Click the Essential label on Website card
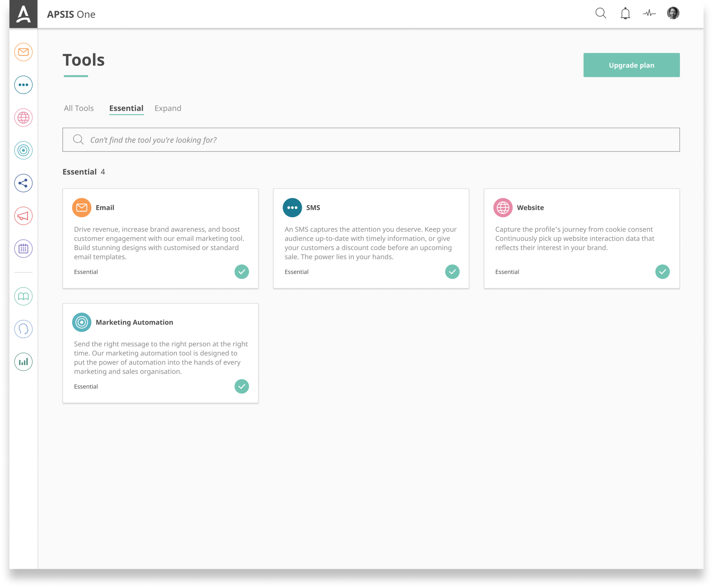713x588 pixels. click(x=507, y=272)
